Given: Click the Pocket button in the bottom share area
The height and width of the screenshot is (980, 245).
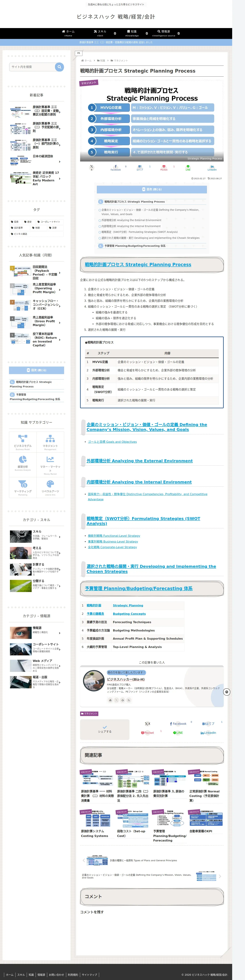Looking at the screenshot, I should tap(147, 733).
